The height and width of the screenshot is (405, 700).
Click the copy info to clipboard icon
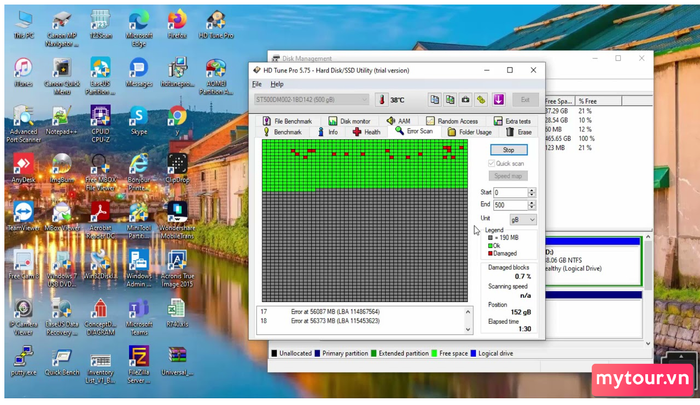(434, 100)
